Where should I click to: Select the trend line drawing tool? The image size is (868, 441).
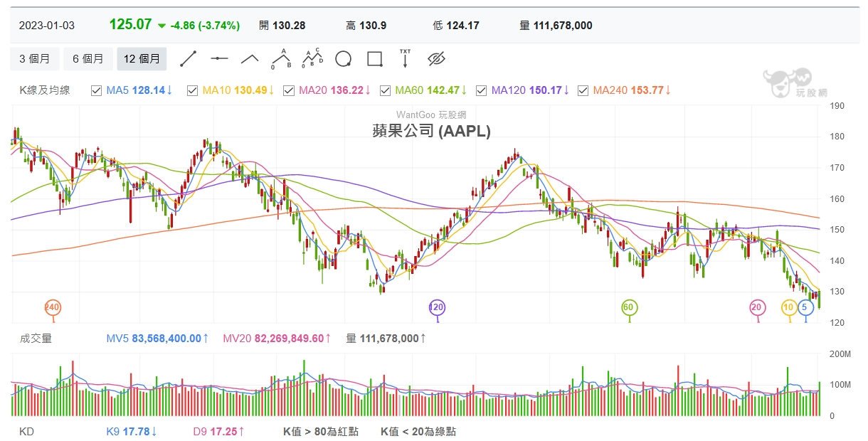[x=188, y=59]
